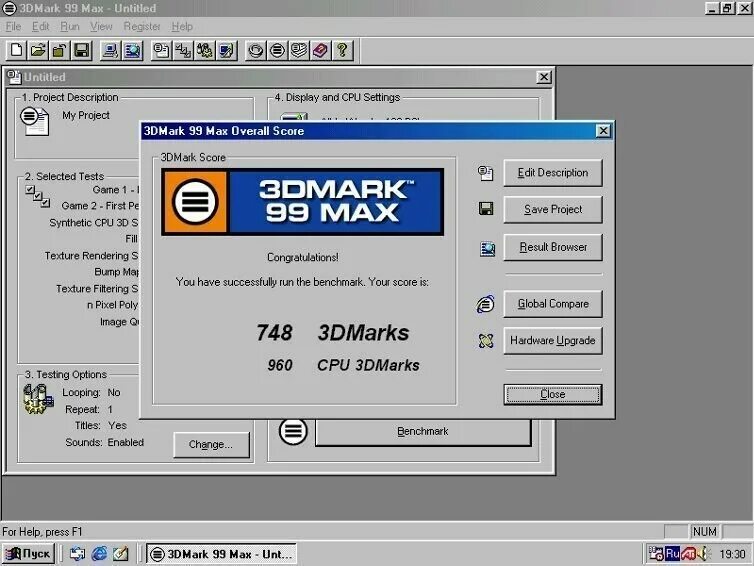Screen dimensions: 754x566
Task: Click the Close button in score dialog
Action: (553, 394)
